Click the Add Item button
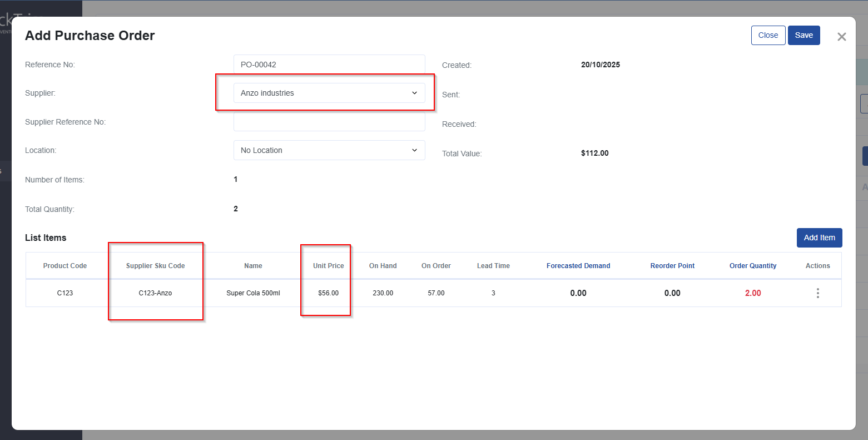Viewport: 868px width, 440px height. tap(819, 238)
